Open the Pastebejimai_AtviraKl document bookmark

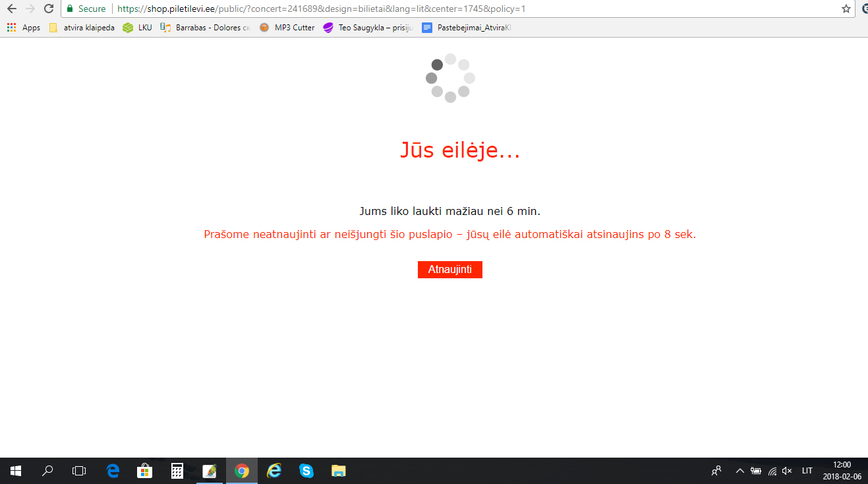coord(467,28)
